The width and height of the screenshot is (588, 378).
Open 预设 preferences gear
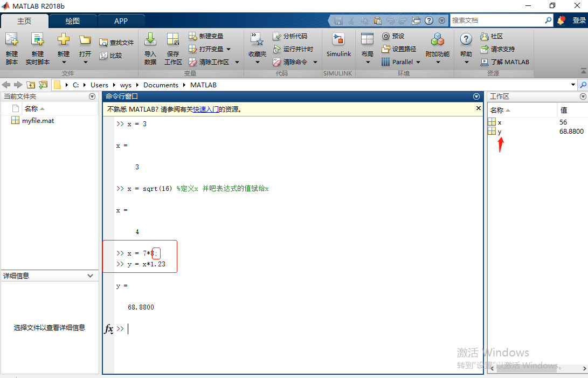(x=393, y=36)
